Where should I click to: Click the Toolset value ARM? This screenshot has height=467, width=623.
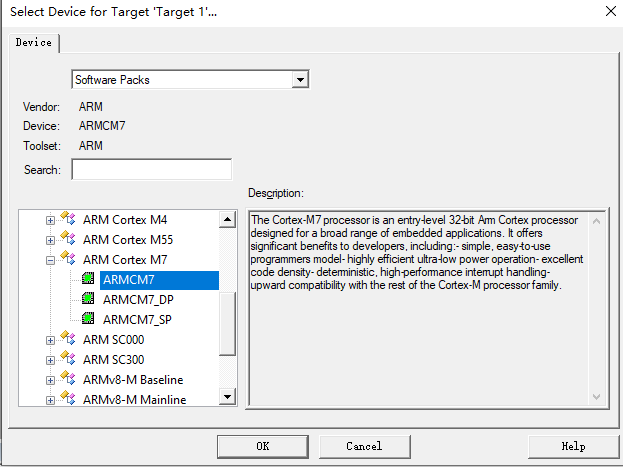click(x=91, y=146)
